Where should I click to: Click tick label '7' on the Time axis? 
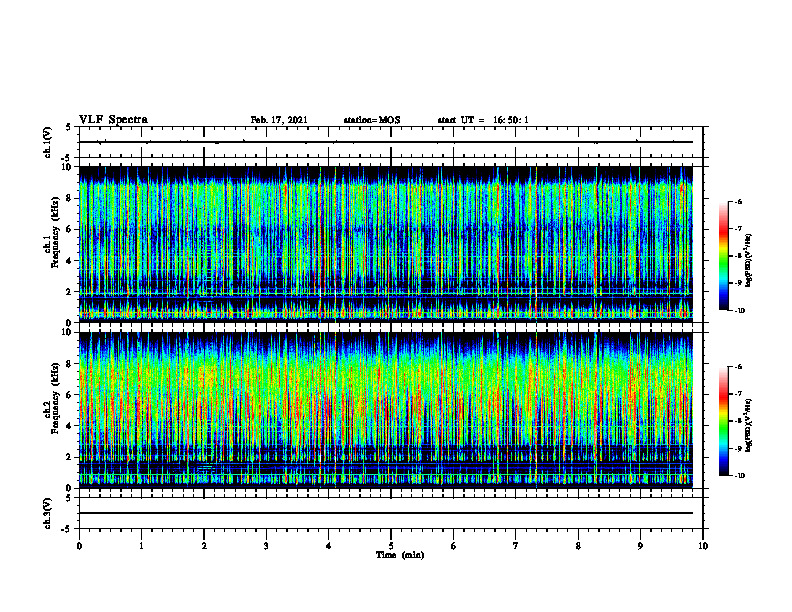click(516, 546)
